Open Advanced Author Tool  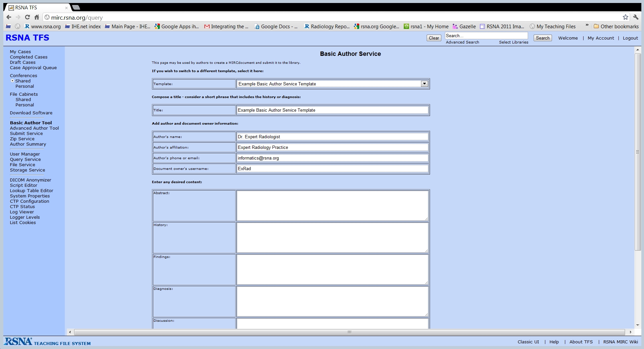click(x=34, y=128)
